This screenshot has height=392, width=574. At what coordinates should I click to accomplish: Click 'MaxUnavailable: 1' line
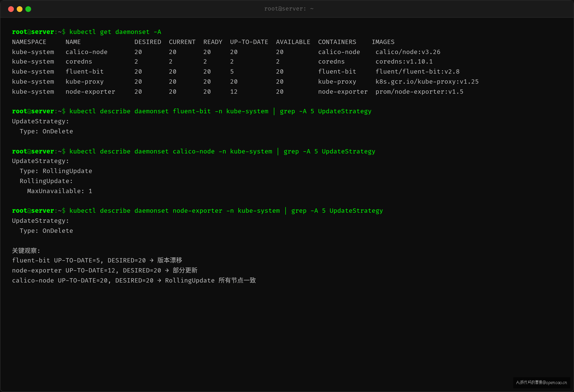click(60, 191)
